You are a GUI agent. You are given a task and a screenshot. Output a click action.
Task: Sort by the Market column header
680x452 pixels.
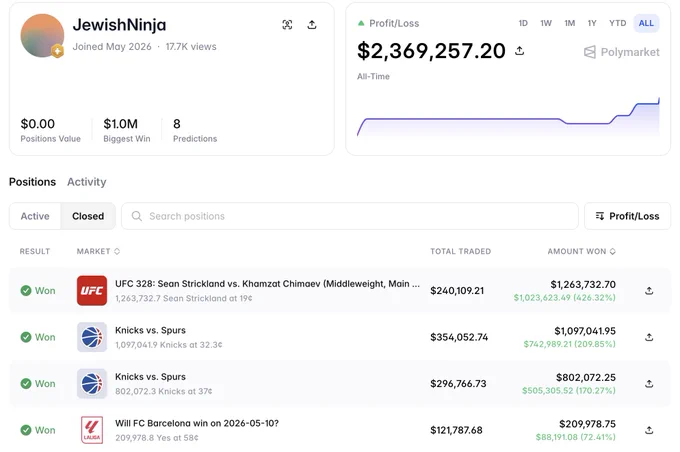pyautogui.click(x=98, y=251)
